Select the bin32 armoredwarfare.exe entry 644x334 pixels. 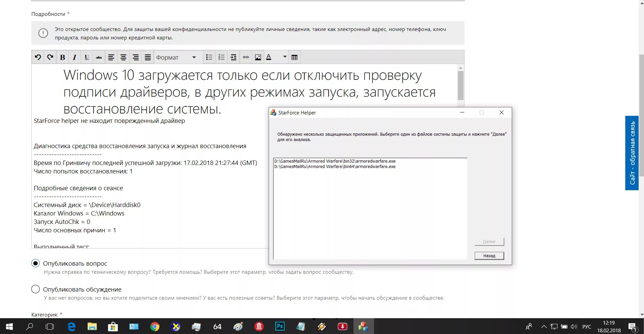(335, 161)
